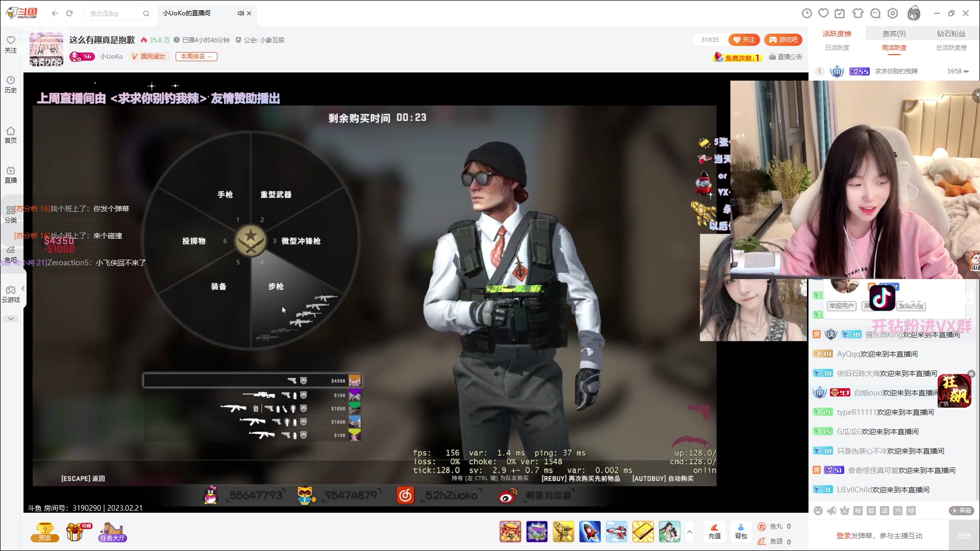980x551 pixels.
Task: Open settings hexagon icon in title bar
Action: click(x=893, y=13)
